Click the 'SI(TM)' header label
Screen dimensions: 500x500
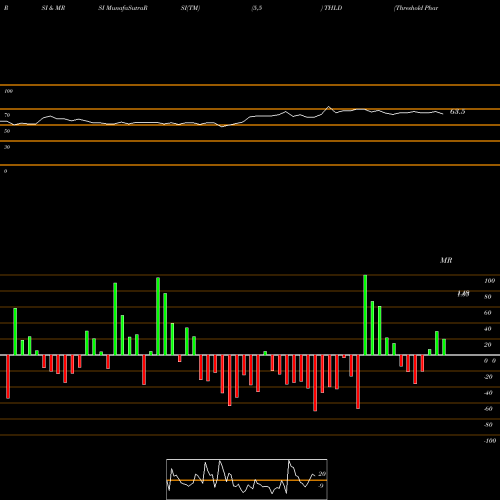click(190, 8)
